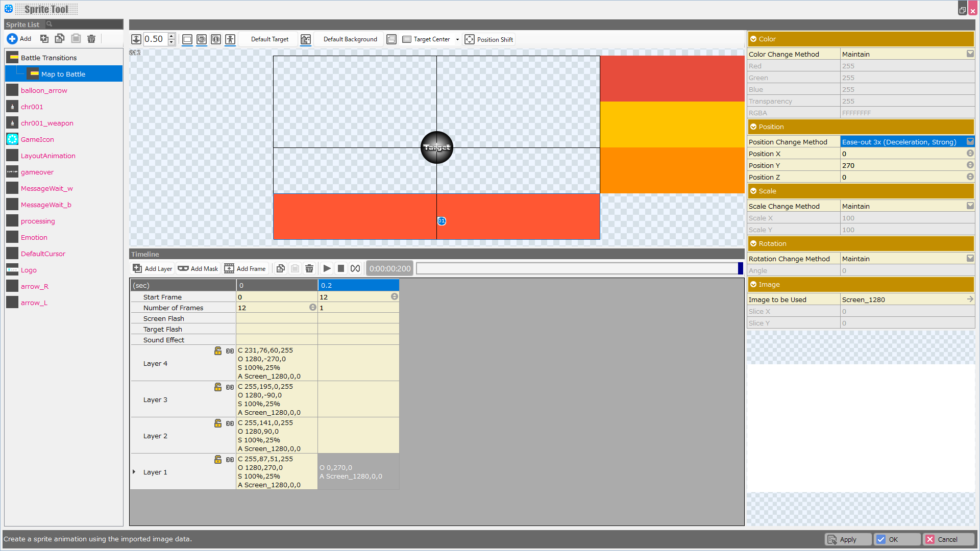Screen dimensions: 980x551
Task: Click the Position Shift icon
Action: 470,39
